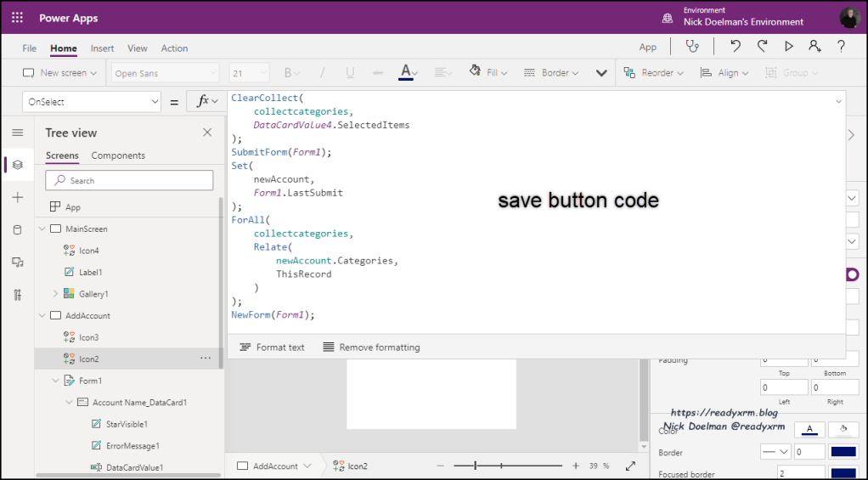Open the Power Apps waffle app launcher
Viewport: 868px width, 480px height.
(17, 17)
